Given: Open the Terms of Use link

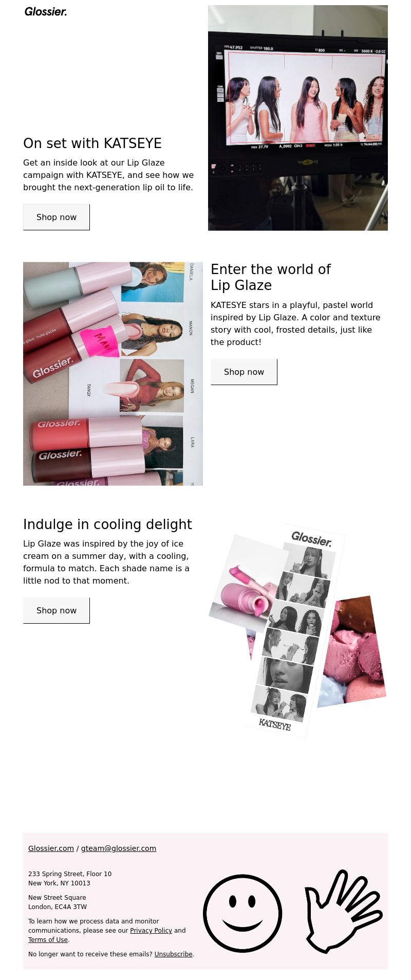Looking at the screenshot, I should (48, 940).
